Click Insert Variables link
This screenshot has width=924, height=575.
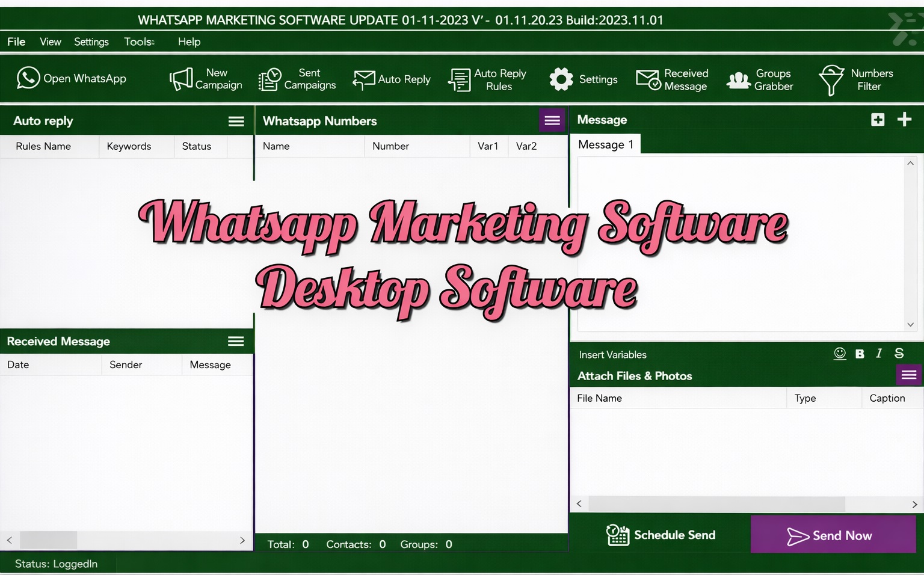coord(612,355)
